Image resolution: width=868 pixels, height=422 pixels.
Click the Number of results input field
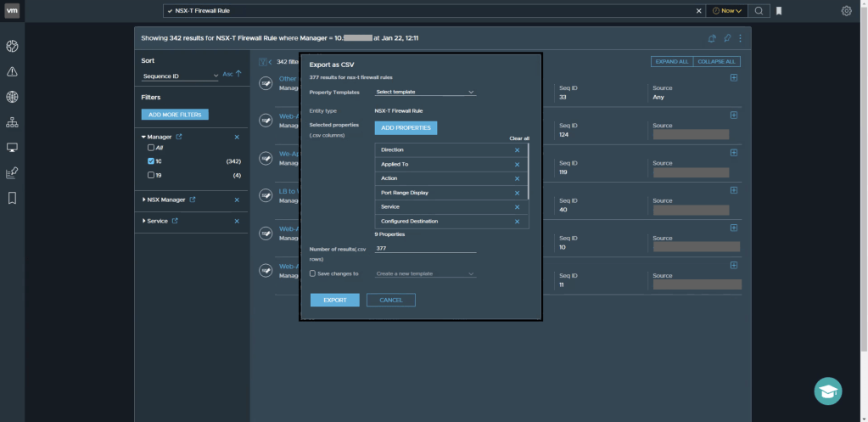coord(425,249)
